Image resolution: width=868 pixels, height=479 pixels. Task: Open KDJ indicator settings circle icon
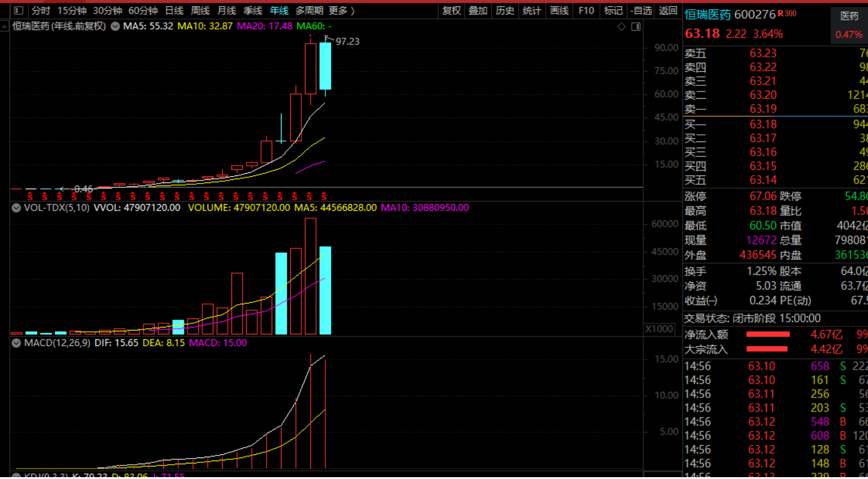pyautogui.click(x=17, y=476)
